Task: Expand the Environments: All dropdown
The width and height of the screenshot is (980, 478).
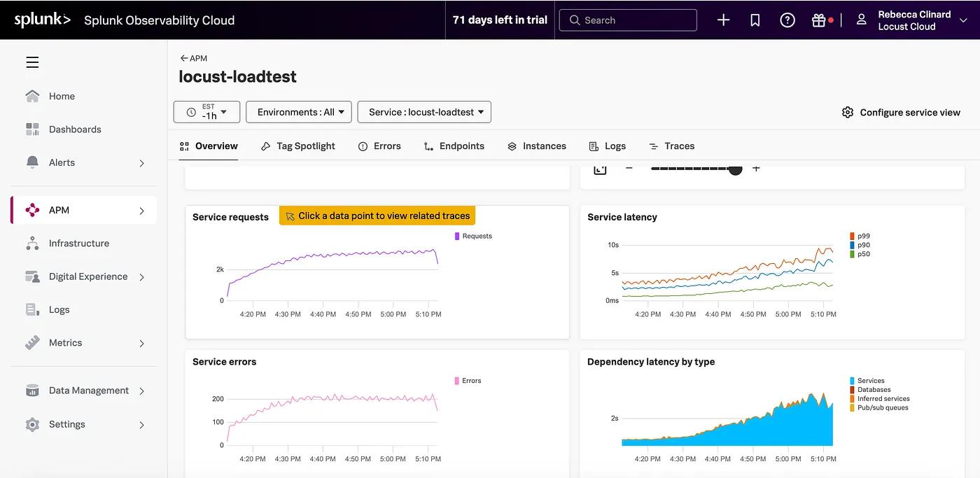Action: 299,111
